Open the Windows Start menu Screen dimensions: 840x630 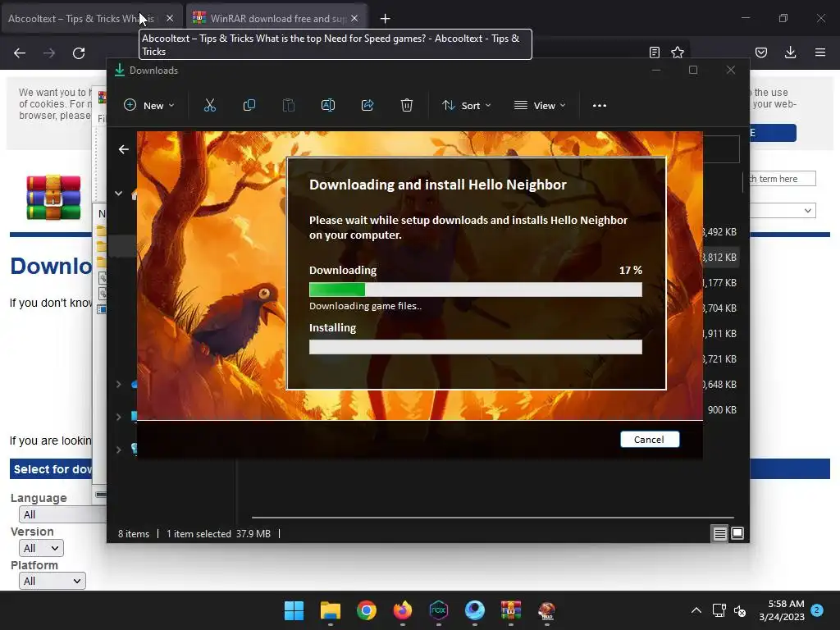294,610
